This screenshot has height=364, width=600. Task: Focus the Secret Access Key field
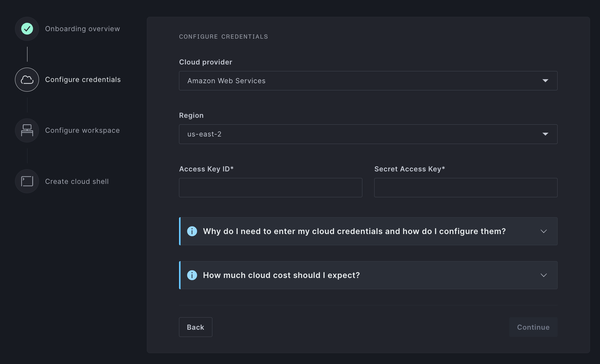[466, 188]
